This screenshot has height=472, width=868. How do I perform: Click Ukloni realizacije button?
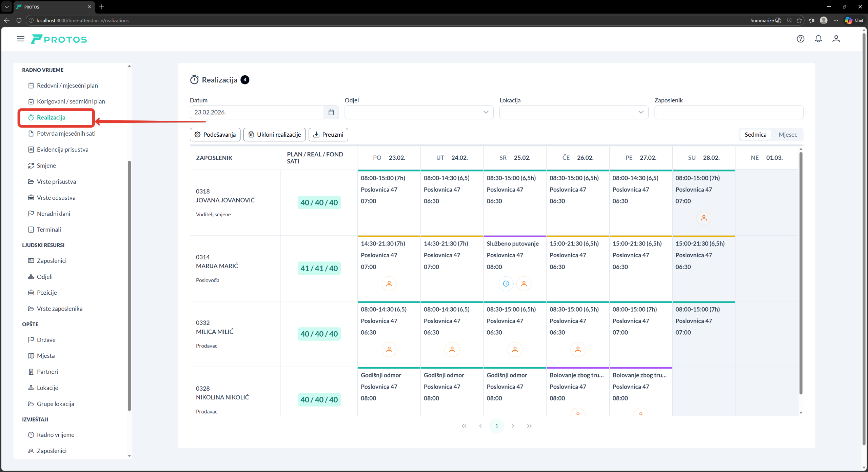[x=274, y=135]
